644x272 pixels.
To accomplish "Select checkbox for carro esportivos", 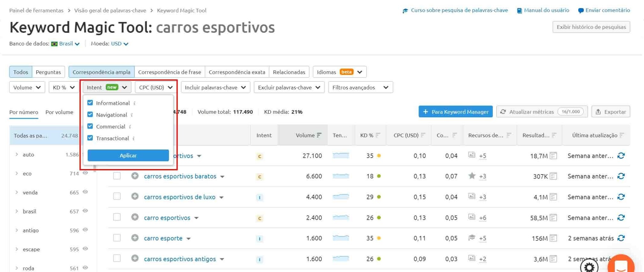I will [117, 217].
